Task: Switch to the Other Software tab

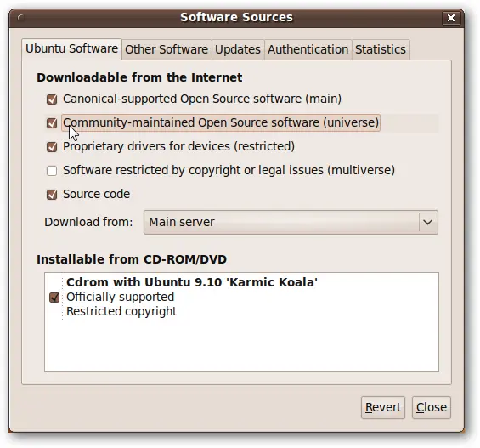Action: 167,49
